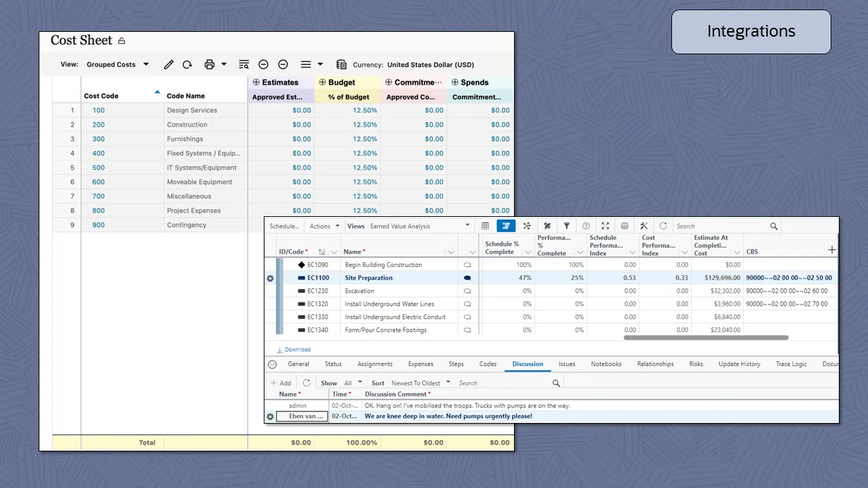Open the customize tools wrench icon

644,226
